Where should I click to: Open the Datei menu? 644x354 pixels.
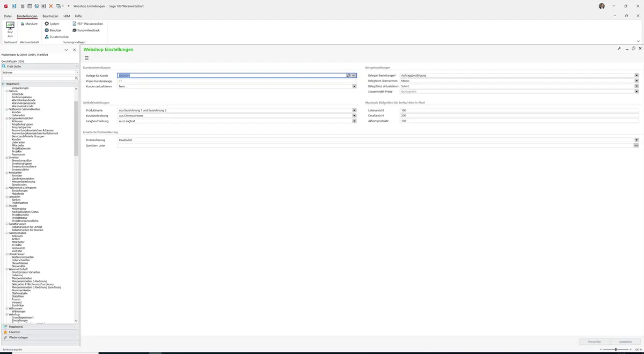click(8, 16)
